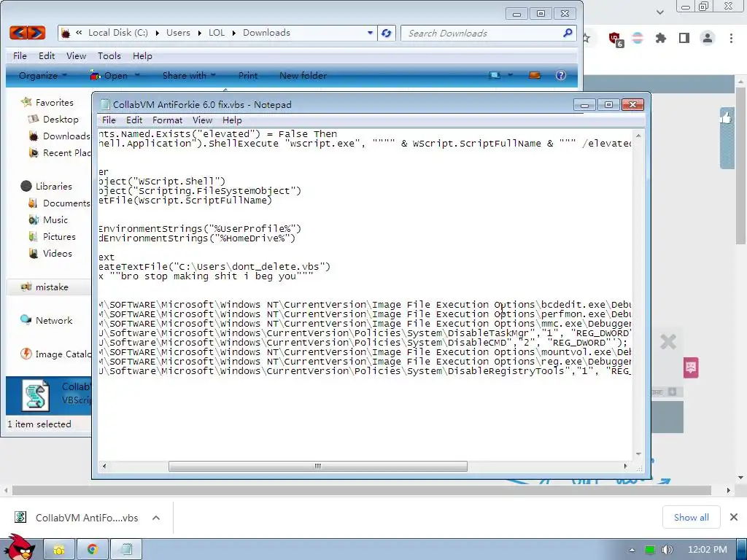Switch to Notepad from the taskbar

(x=126, y=550)
